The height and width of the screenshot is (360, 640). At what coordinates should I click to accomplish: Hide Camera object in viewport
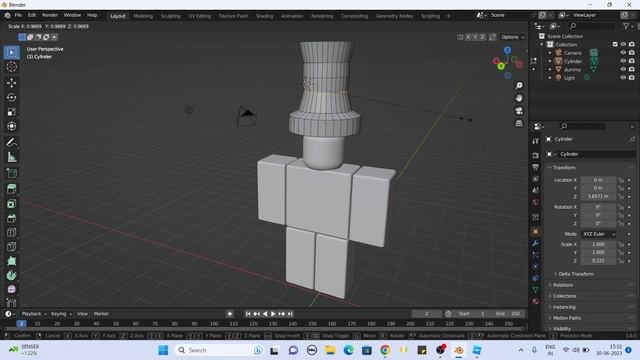tap(623, 53)
